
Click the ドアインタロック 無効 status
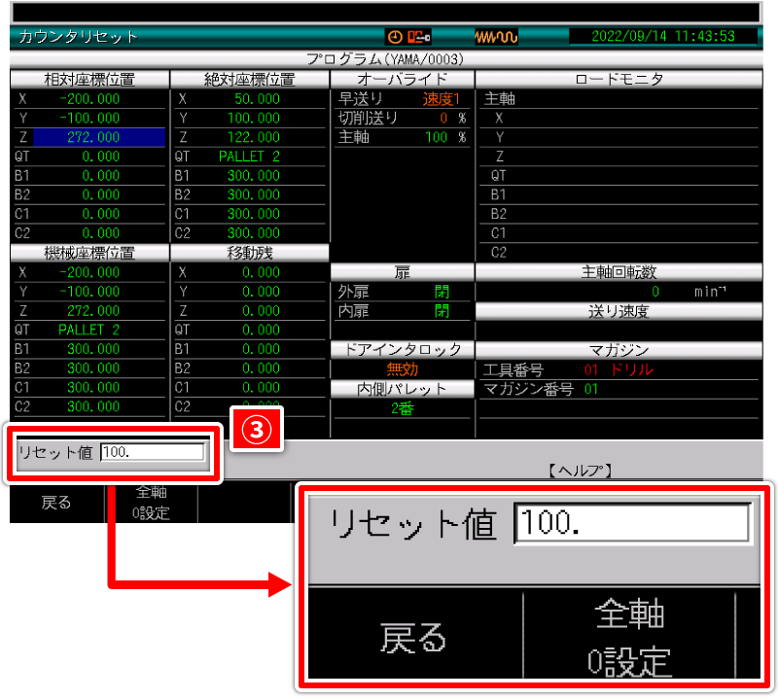click(403, 369)
